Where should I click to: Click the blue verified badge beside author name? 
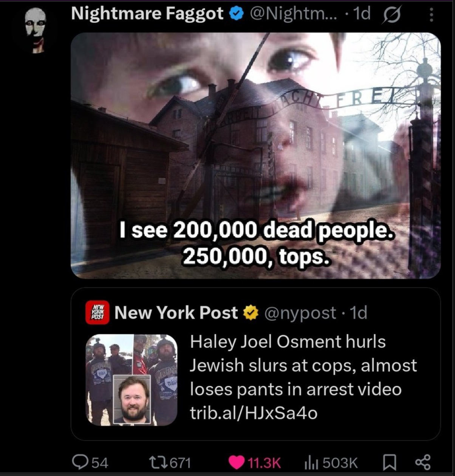point(237,15)
